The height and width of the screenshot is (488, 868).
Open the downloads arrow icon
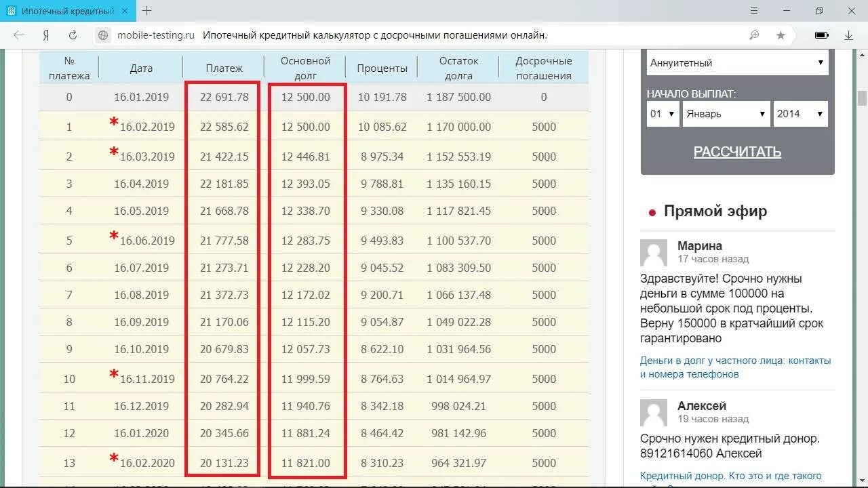coord(848,35)
